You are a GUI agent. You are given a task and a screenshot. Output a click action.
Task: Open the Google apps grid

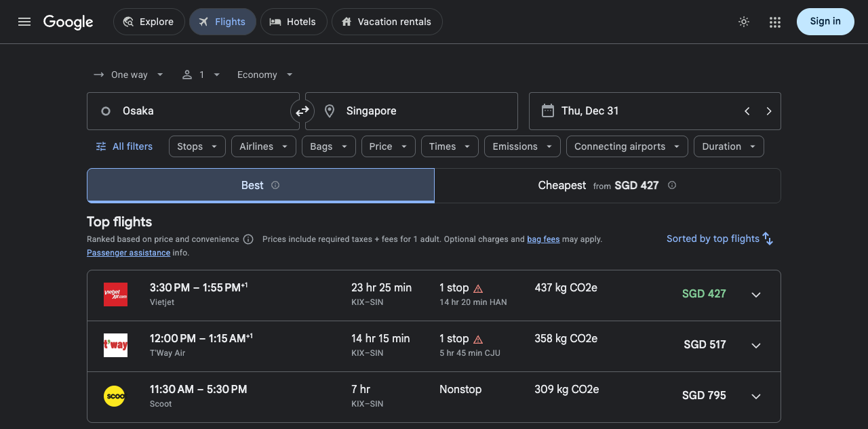coord(775,22)
